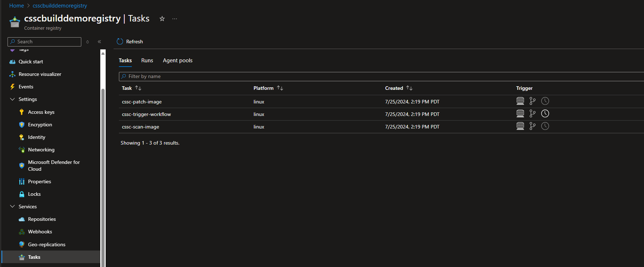644x267 pixels.
Task: Open Networking settings
Action: click(41, 150)
